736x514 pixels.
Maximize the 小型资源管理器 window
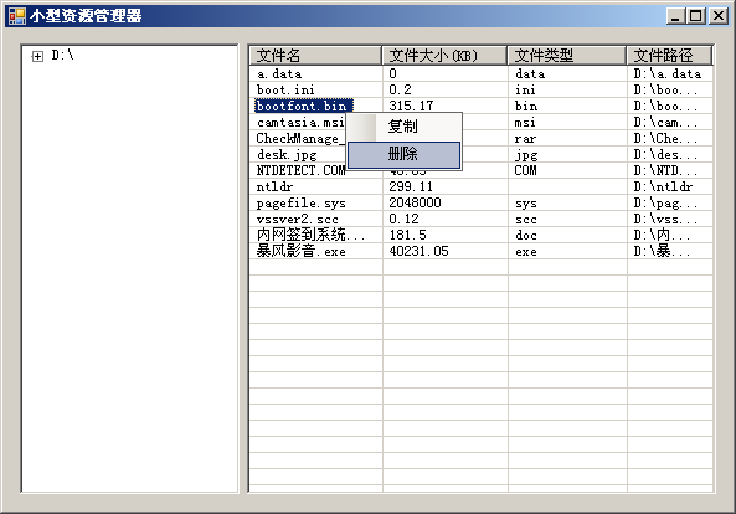point(695,15)
